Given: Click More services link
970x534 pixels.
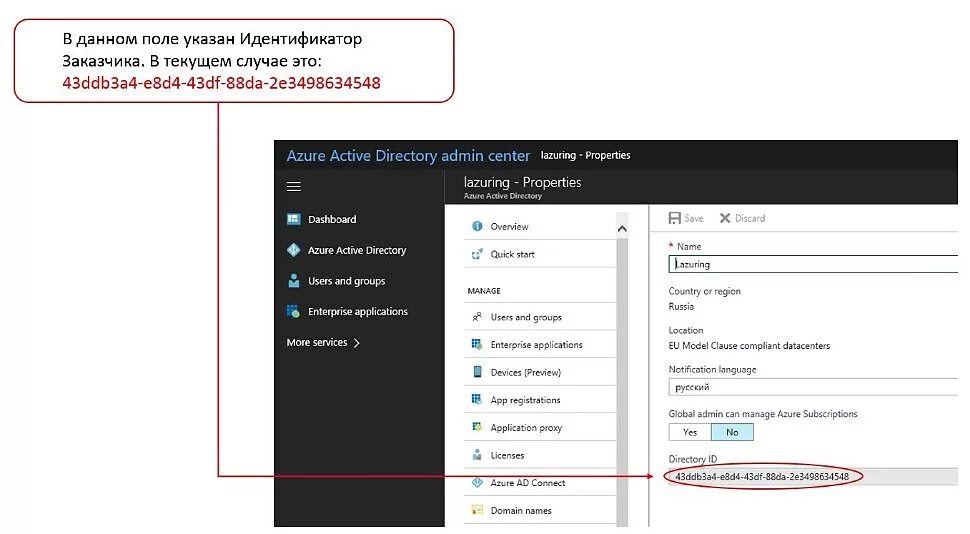Looking at the screenshot, I should pos(317,342).
